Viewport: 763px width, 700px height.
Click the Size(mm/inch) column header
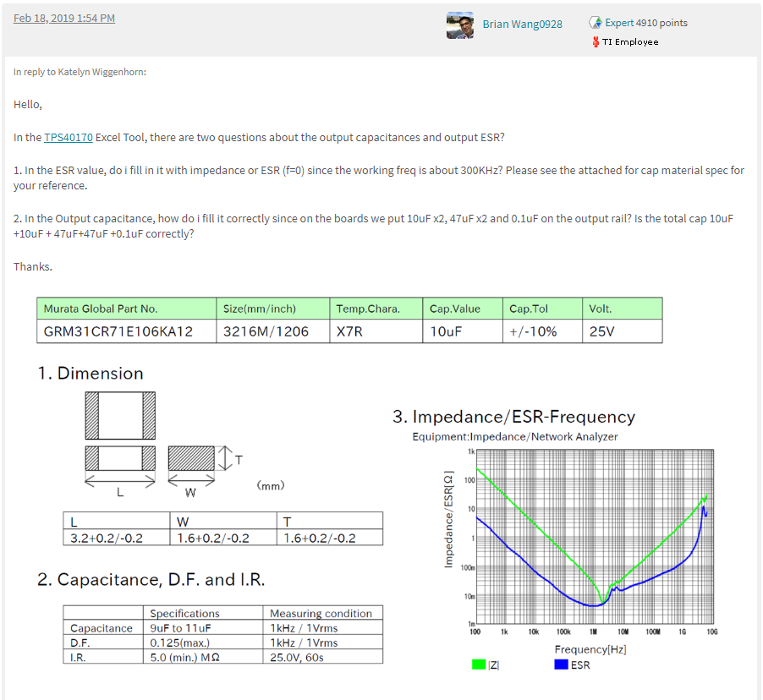(x=273, y=309)
